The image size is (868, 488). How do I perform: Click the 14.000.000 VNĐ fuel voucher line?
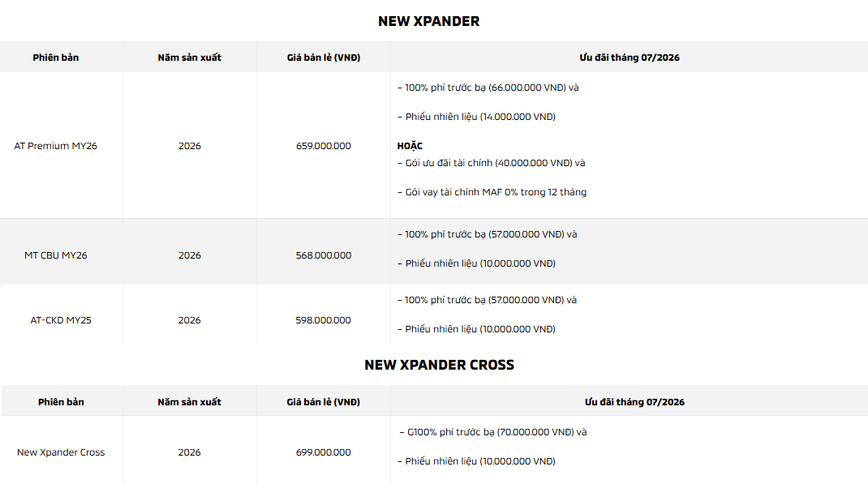point(476,117)
